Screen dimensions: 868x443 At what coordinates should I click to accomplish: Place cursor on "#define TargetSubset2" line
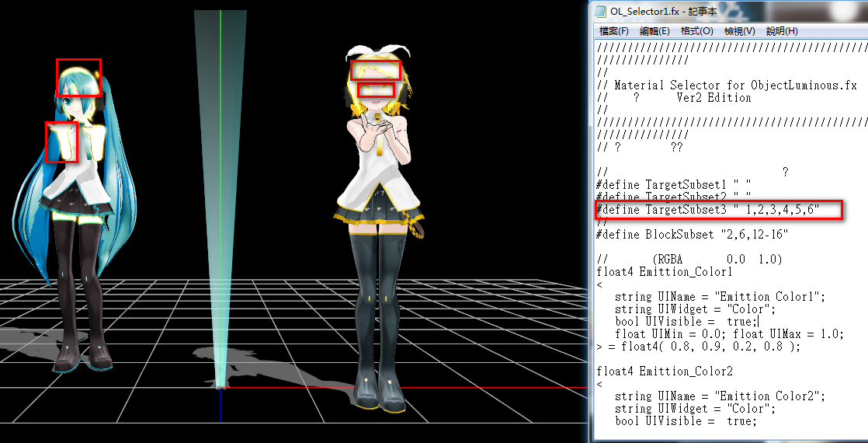673,197
